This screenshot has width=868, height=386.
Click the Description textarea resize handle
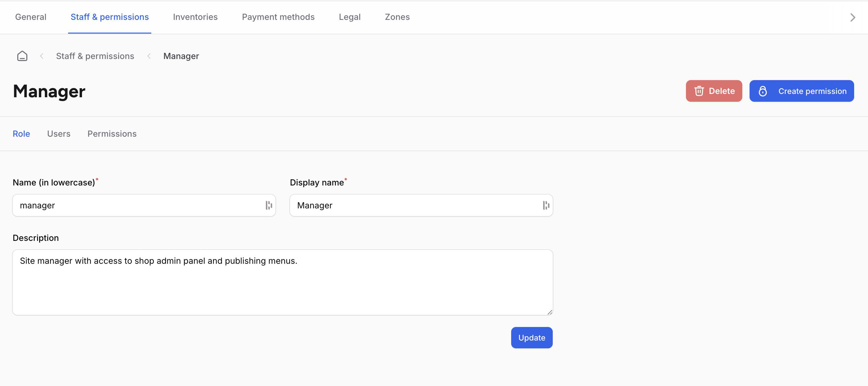point(549,312)
